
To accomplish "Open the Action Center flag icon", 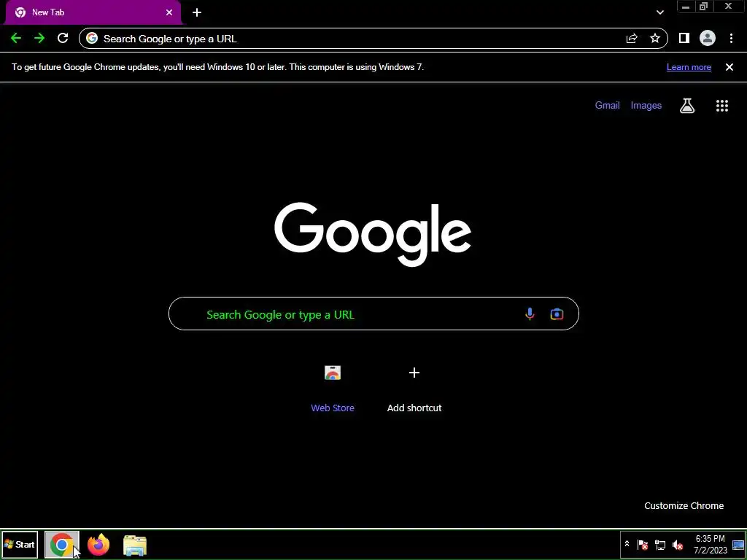I will (643, 545).
